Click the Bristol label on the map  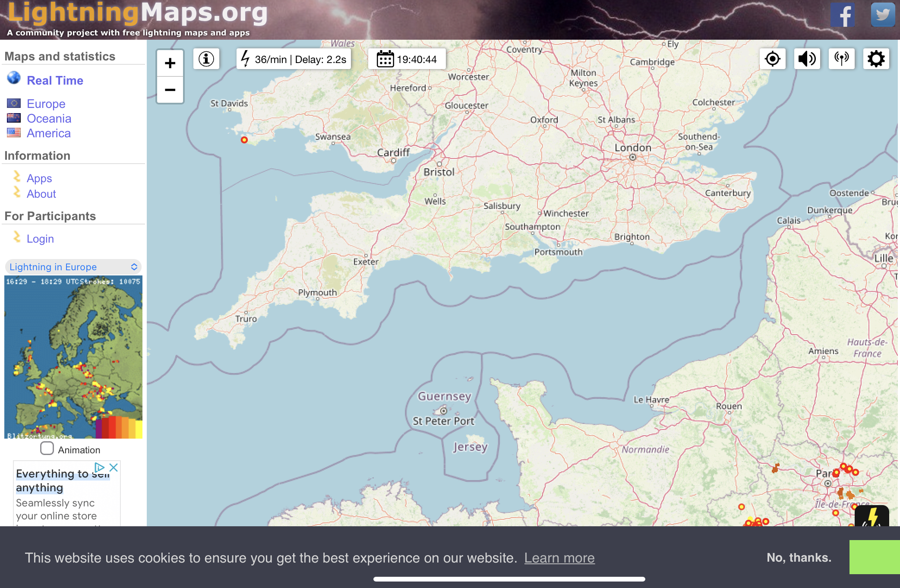(439, 172)
